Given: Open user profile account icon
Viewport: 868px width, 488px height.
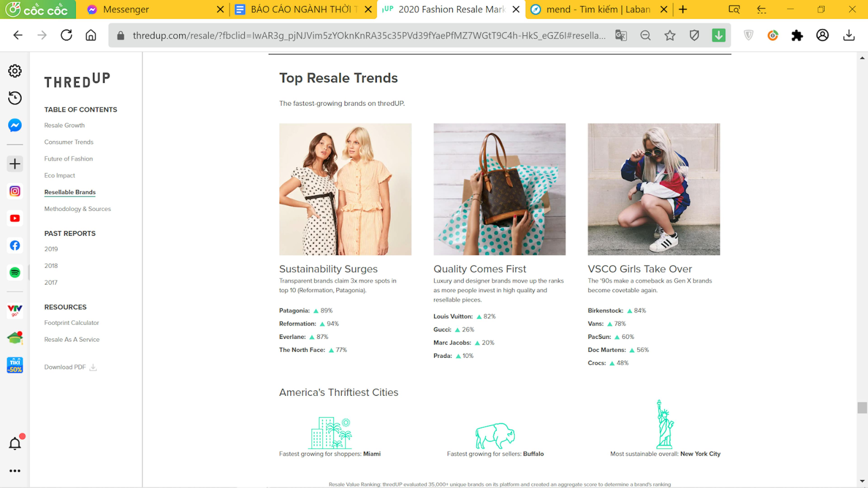Looking at the screenshot, I should [823, 35].
